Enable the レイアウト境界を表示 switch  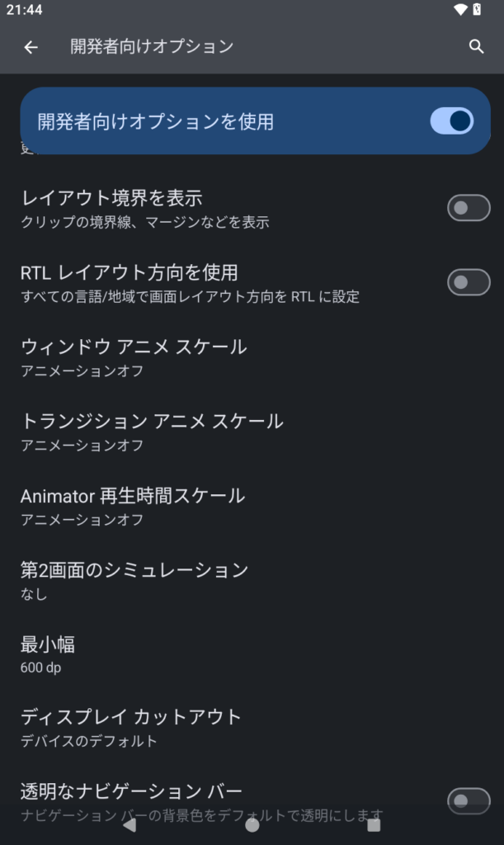pos(469,208)
